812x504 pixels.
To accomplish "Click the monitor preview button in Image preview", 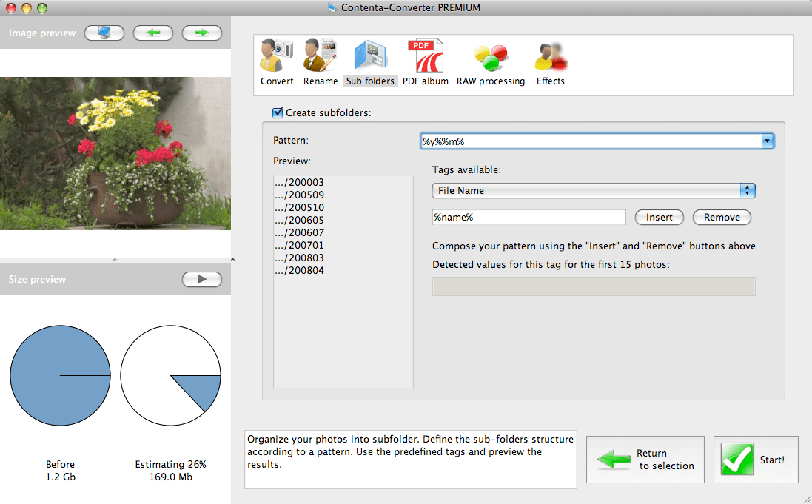I will click(104, 33).
